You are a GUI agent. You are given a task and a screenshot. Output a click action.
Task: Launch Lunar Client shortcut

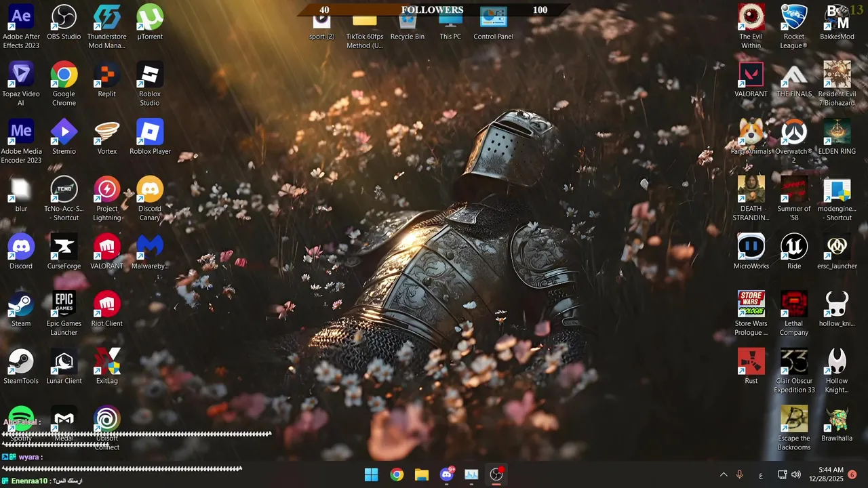pyautogui.click(x=64, y=367)
